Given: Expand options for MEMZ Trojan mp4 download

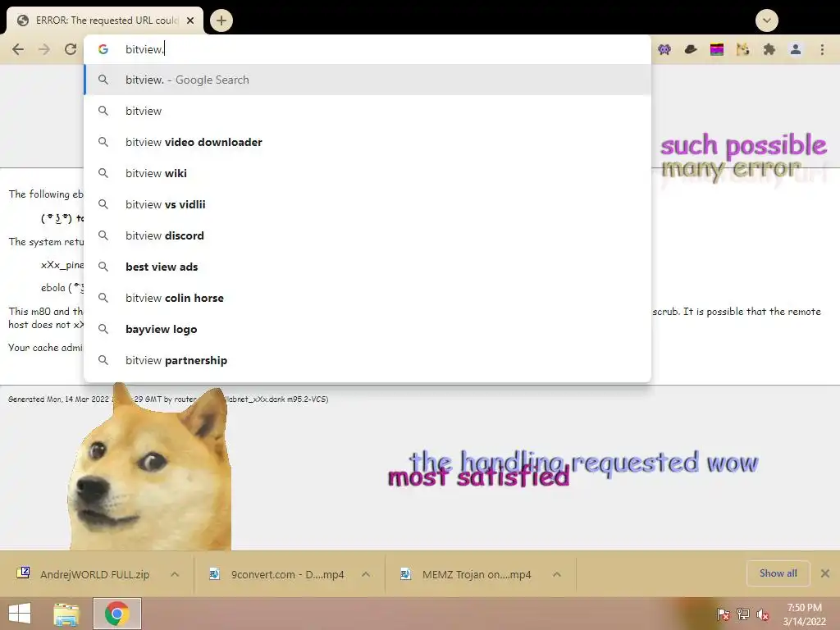Looking at the screenshot, I should point(557,574).
